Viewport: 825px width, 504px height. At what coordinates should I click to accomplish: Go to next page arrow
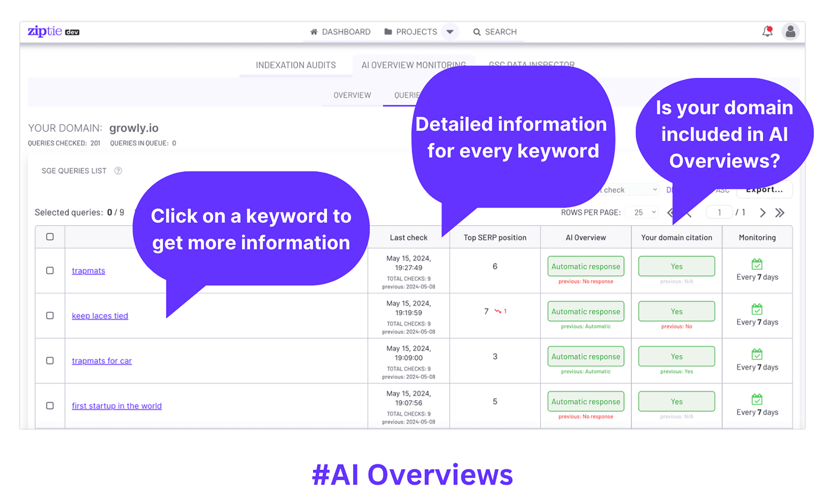pos(762,212)
